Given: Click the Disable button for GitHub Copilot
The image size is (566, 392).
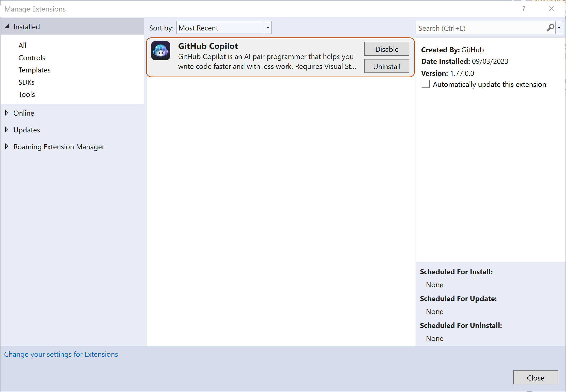Looking at the screenshot, I should 386,49.
